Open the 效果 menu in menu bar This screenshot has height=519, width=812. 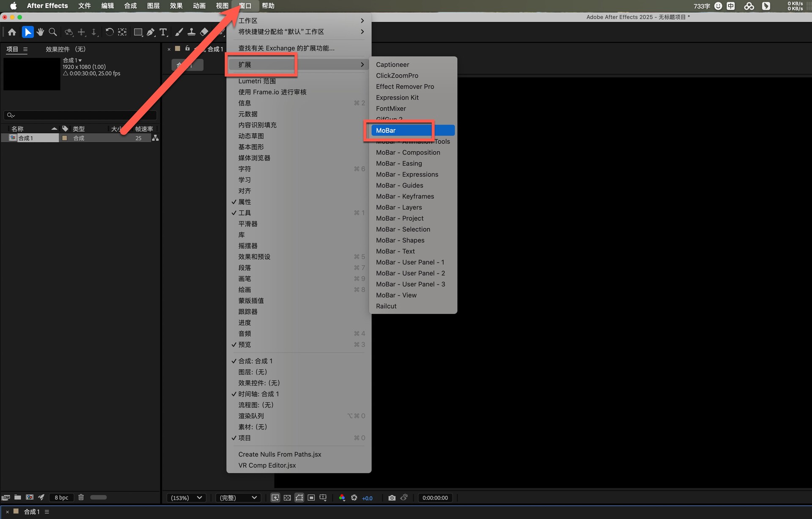click(x=176, y=6)
